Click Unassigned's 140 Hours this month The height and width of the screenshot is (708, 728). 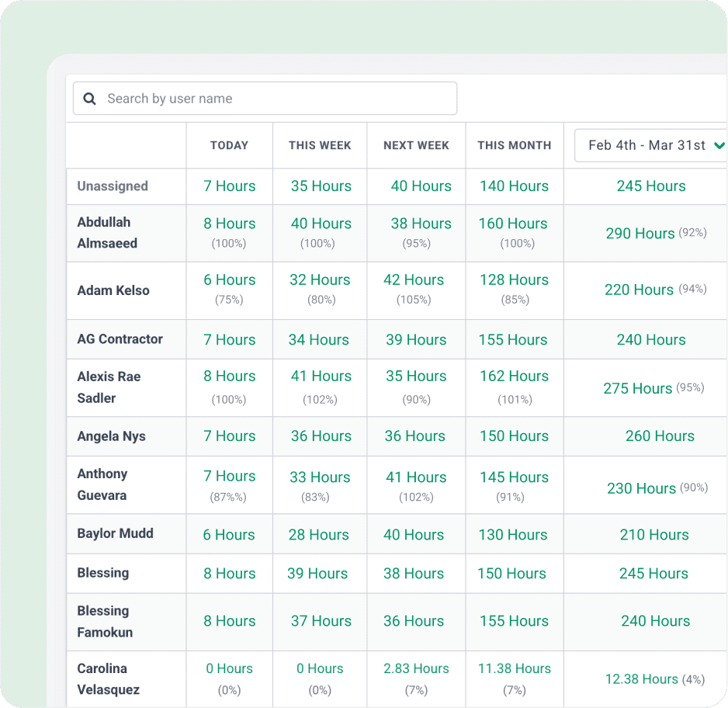(x=514, y=186)
